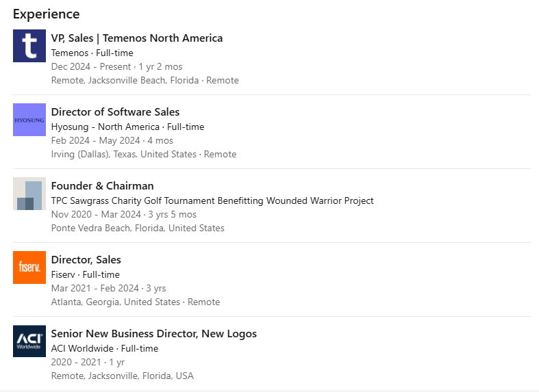Click Hyosung - North America company text
Image resolution: width=539 pixels, height=392 pixels.
click(x=127, y=127)
